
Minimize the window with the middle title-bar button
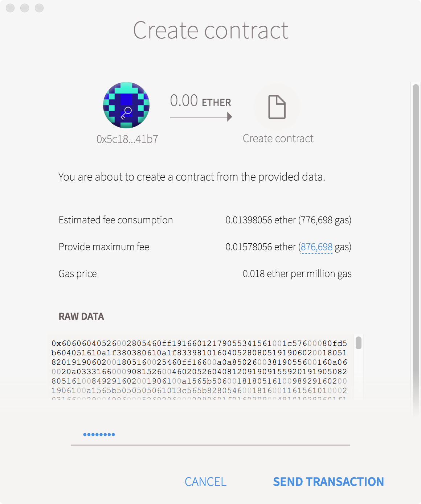tap(25, 8)
